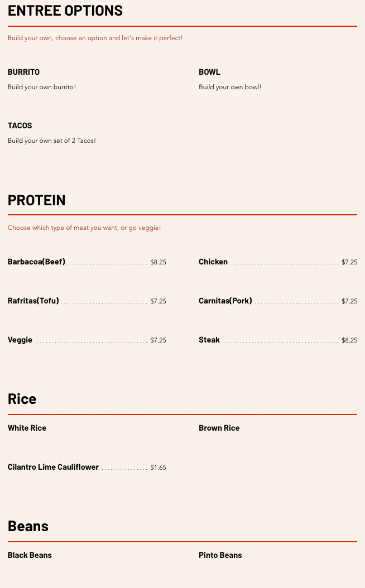The height and width of the screenshot is (588, 365).
Task: Pick the TACOS entree option
Action: 20,126
